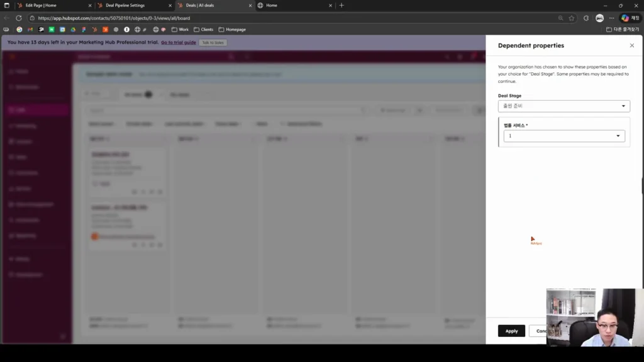Follow the Go to trial guide link

point(178,42)
